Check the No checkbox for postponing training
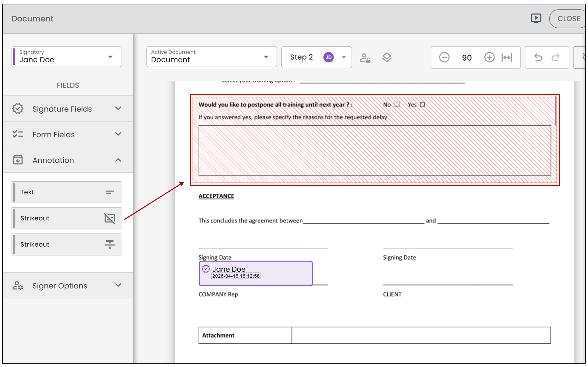The image size is (588, 367). pos(397,104)
